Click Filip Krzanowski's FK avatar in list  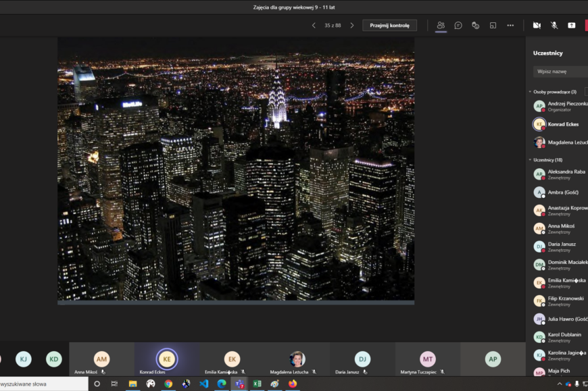pyautogui.click(x=539, y=301)
